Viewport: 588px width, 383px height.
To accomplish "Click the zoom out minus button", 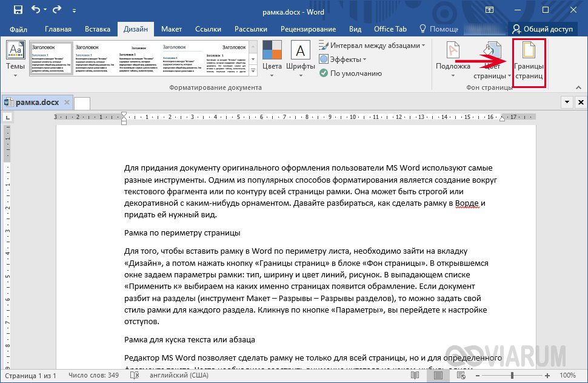I will click(478, 375).
